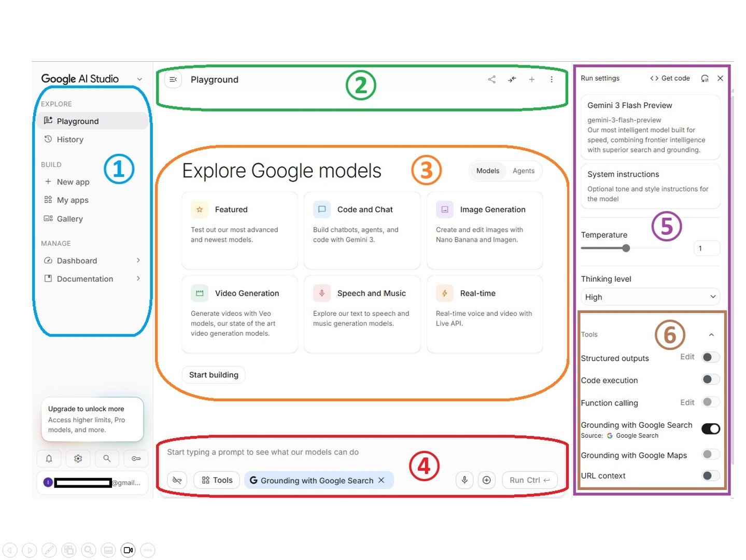Image resolution: width=746 pixels, height=560 pixels.
Task: Remove the Grounding with Google Search chip
Action: (x=381, y=480)
